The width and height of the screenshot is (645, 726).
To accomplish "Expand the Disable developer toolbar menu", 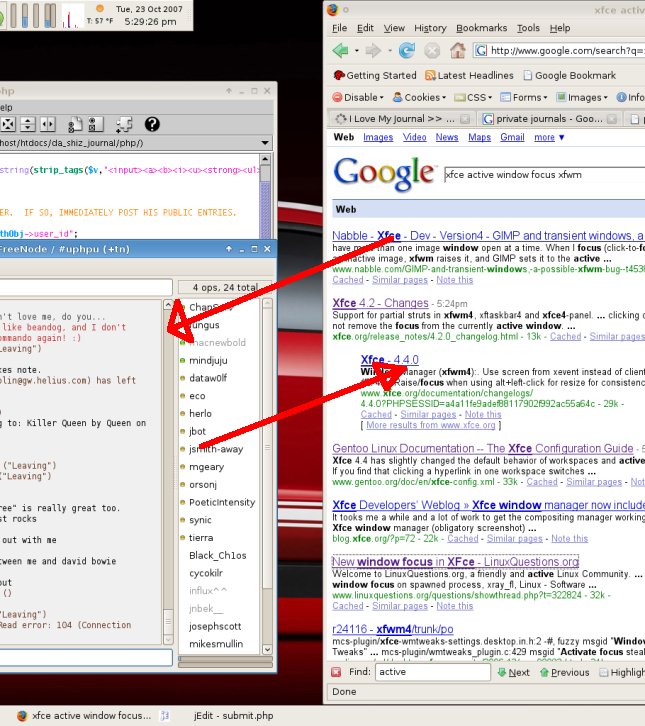I will click(x=358, y=97).
